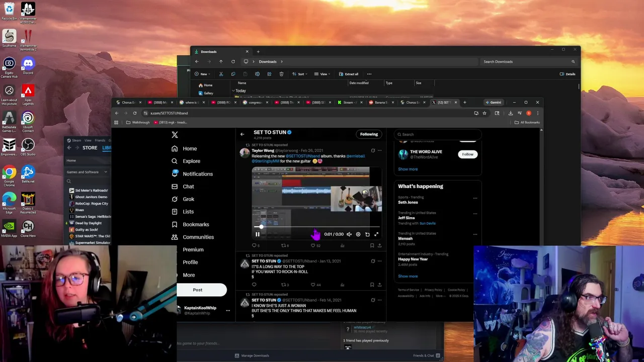This screenshot has height=362, width=644.
Task: Unmute the video's volume icon
Action: point(349,234)
